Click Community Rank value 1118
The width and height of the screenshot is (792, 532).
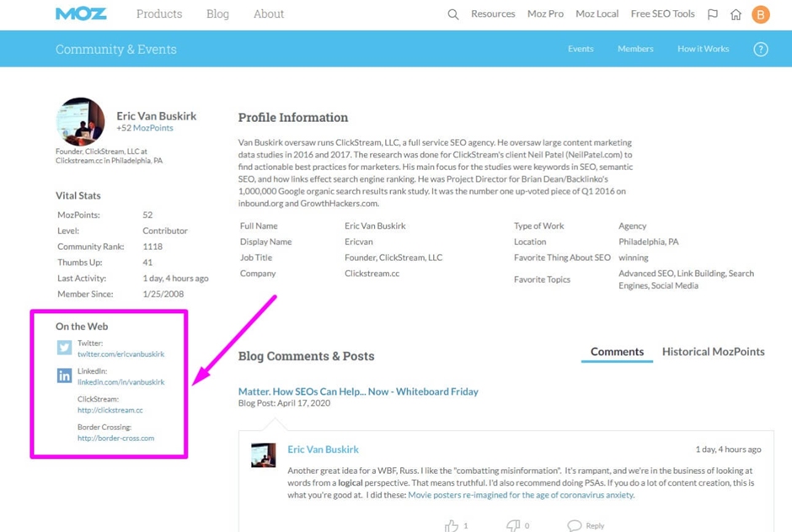pos(153,247)
